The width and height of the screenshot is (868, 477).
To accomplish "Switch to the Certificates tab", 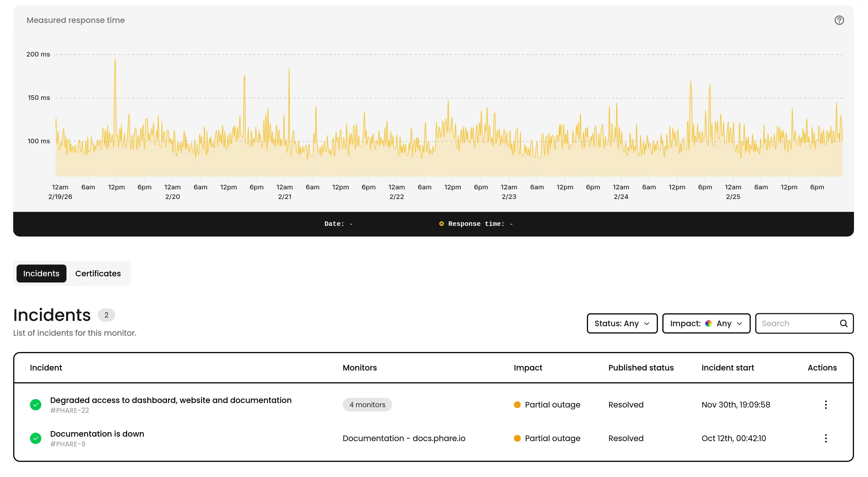I will click(x=98, y=273).
